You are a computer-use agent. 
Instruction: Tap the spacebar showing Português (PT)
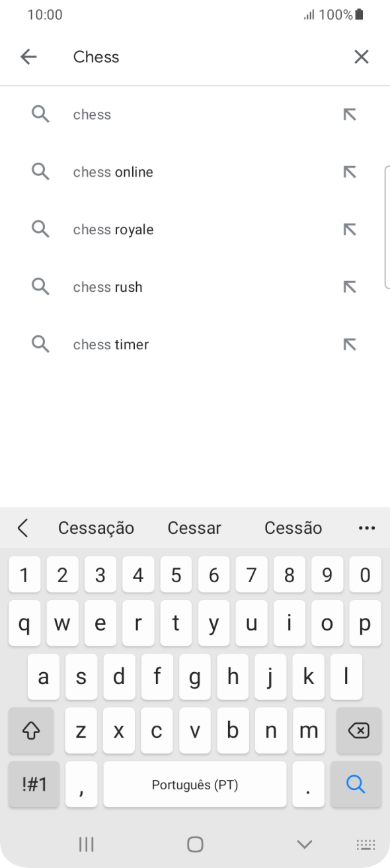(195, 784)
